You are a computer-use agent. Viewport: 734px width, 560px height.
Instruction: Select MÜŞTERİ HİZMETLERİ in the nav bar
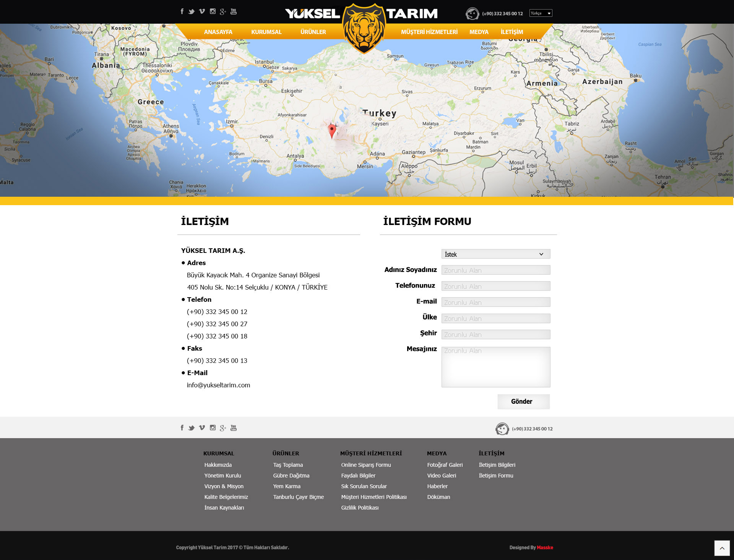(429, 32)
